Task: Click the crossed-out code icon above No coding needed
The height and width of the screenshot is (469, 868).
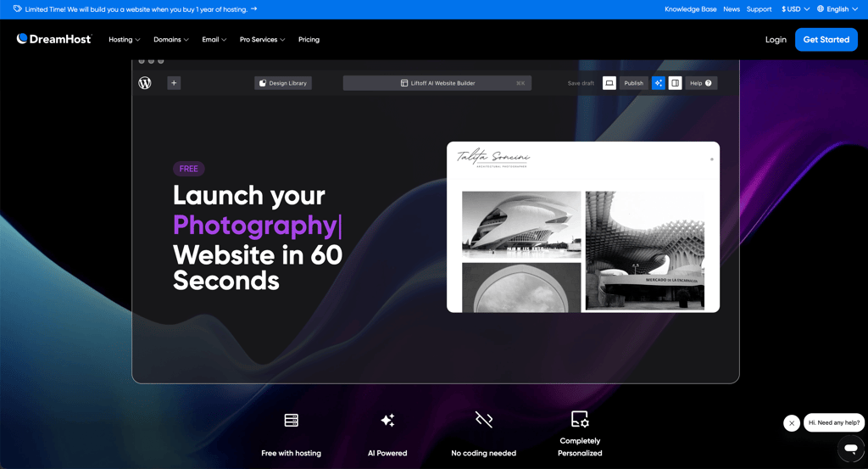Action: 484,420
